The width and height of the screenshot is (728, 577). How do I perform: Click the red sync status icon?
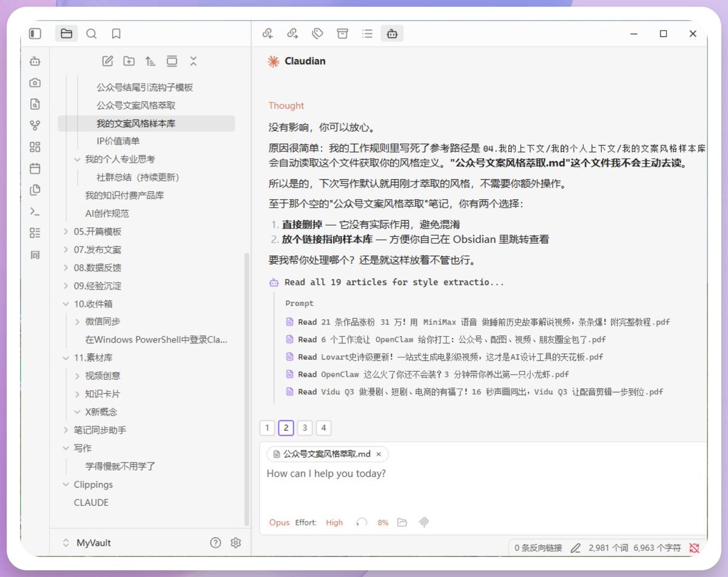point(695,548)
